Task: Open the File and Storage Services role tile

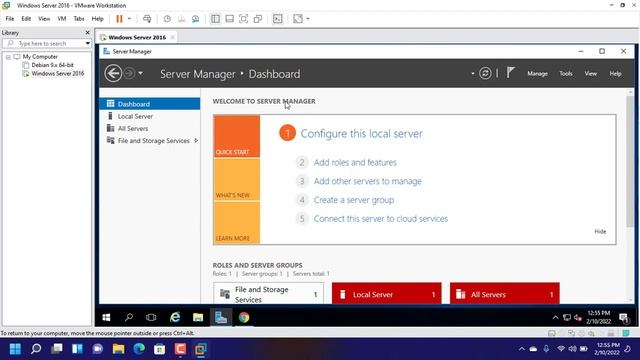Action: [x=269, y=294]
